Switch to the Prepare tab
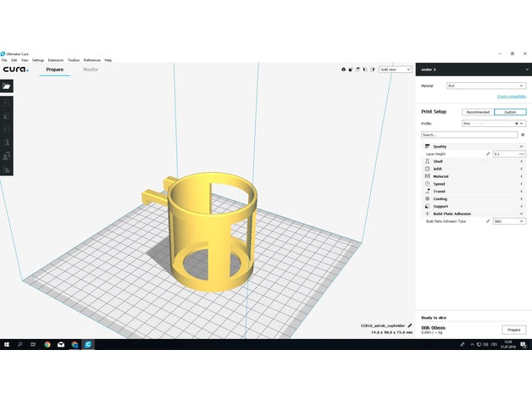The height and width of the screenshot is (400, 532). [x=54, y=69]
